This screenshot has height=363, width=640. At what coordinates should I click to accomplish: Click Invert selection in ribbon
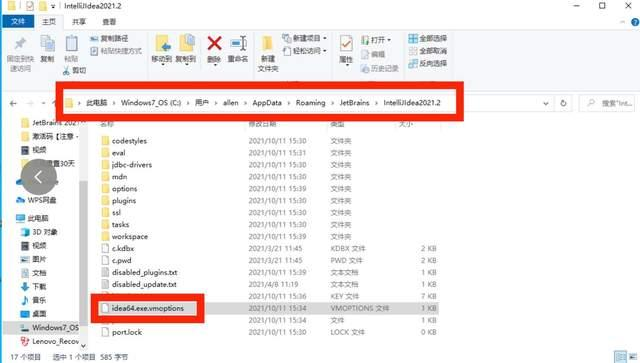(x=427, y=63)
